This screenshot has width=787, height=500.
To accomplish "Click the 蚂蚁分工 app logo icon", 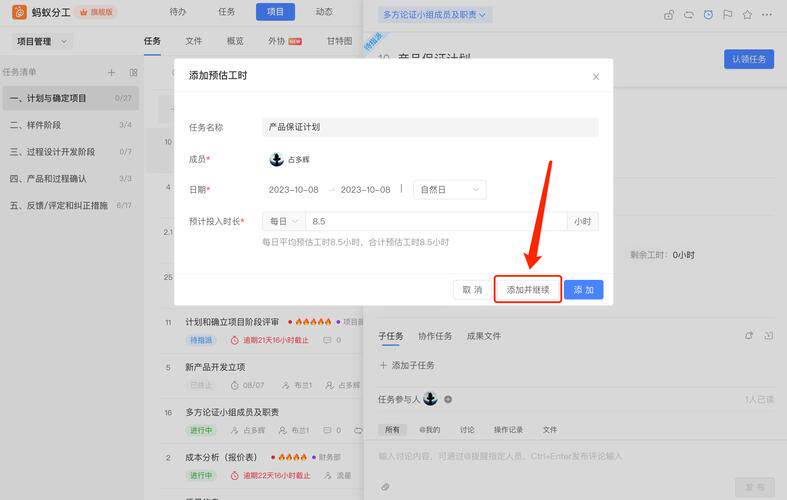I will pos(19,12).
